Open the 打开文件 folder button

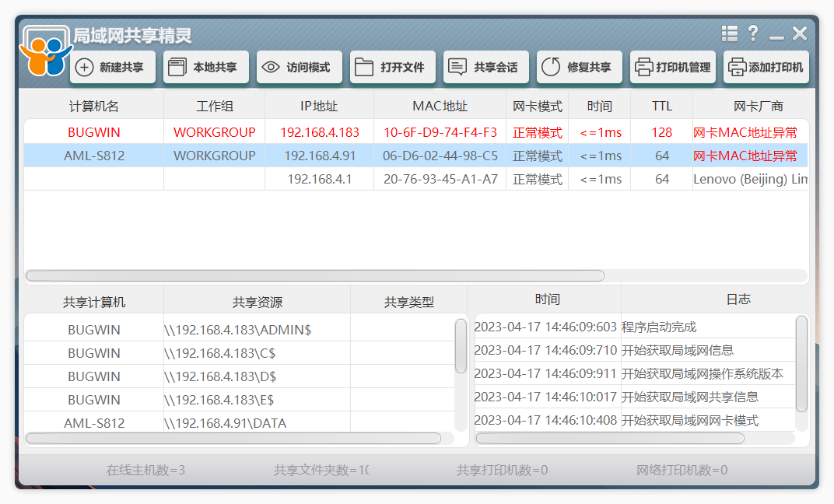coord(393,67)
